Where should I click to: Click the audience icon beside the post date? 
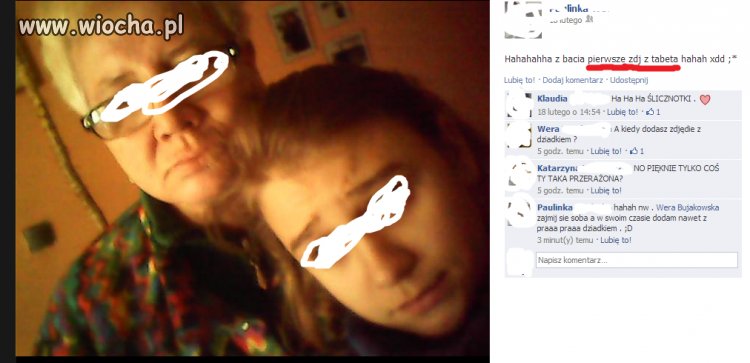click(589, 20)
